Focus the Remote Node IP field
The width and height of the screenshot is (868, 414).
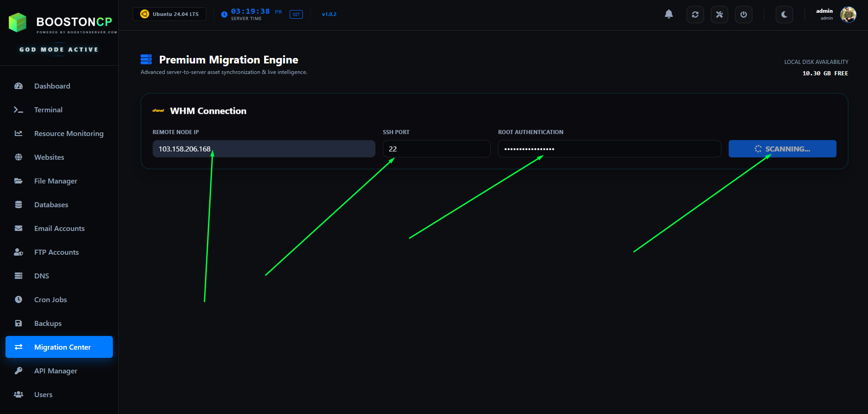(292, 149)
